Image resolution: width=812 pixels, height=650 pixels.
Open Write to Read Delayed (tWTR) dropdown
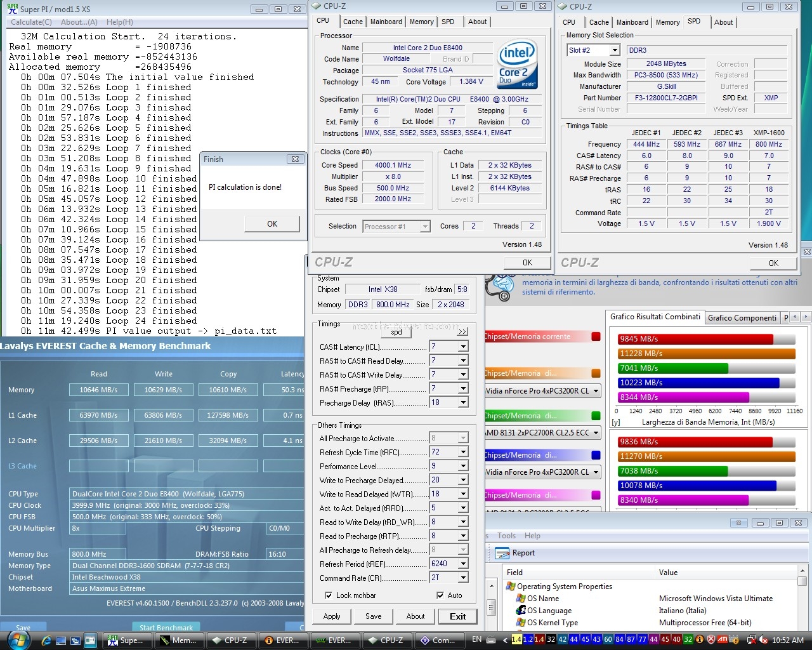(463, 494)
